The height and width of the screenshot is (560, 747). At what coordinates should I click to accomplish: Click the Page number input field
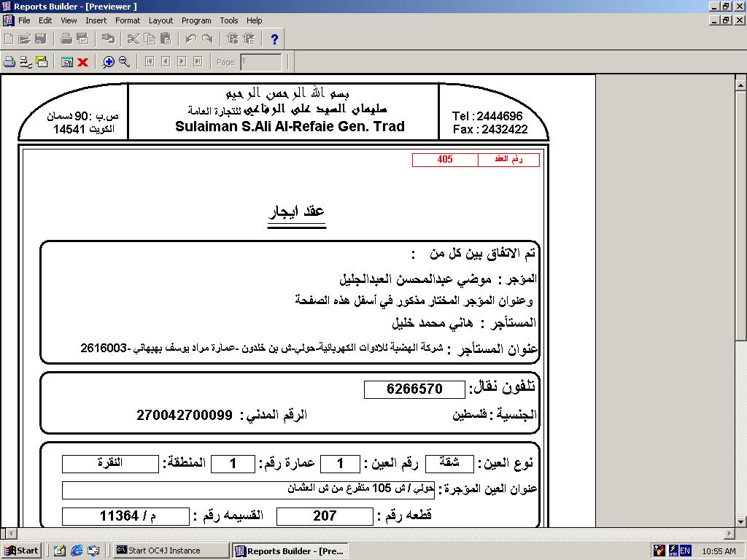click(x=260, y=62)
